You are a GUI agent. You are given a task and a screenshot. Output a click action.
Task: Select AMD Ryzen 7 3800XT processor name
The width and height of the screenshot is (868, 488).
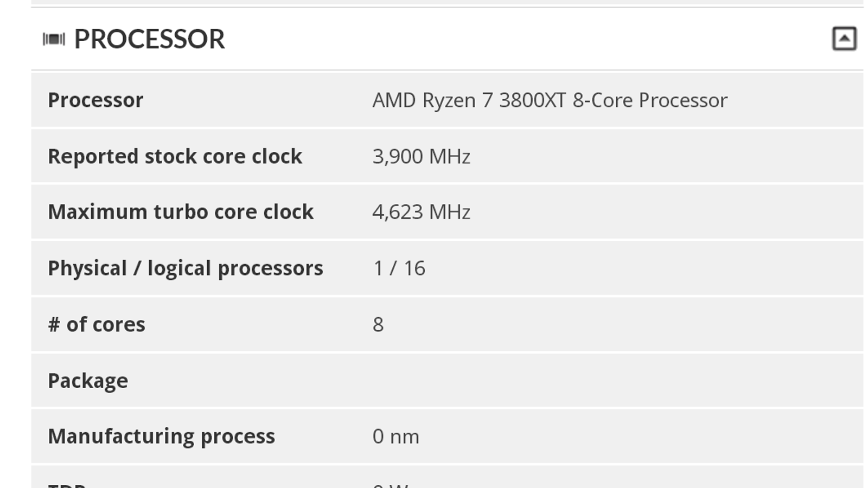(550, 100)
